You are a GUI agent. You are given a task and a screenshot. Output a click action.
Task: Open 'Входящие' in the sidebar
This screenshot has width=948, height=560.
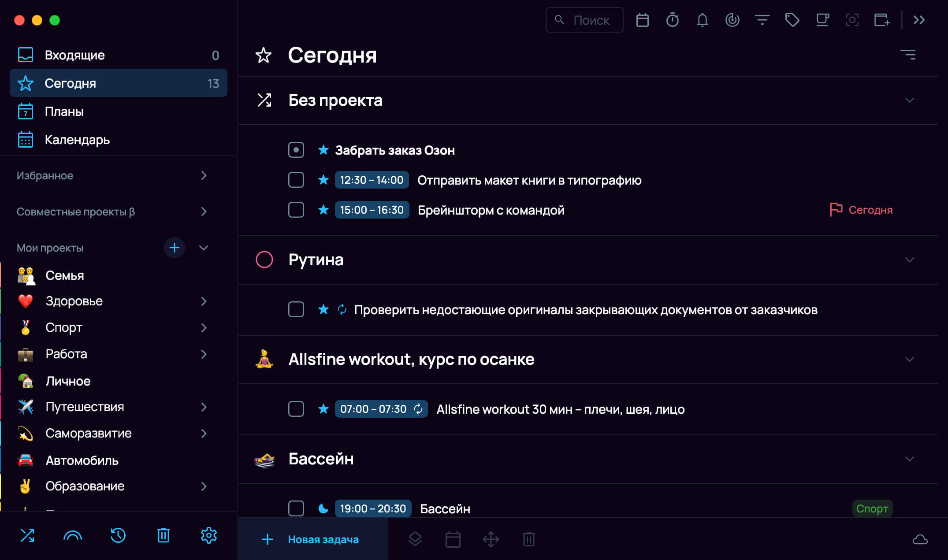coord(74,55)
